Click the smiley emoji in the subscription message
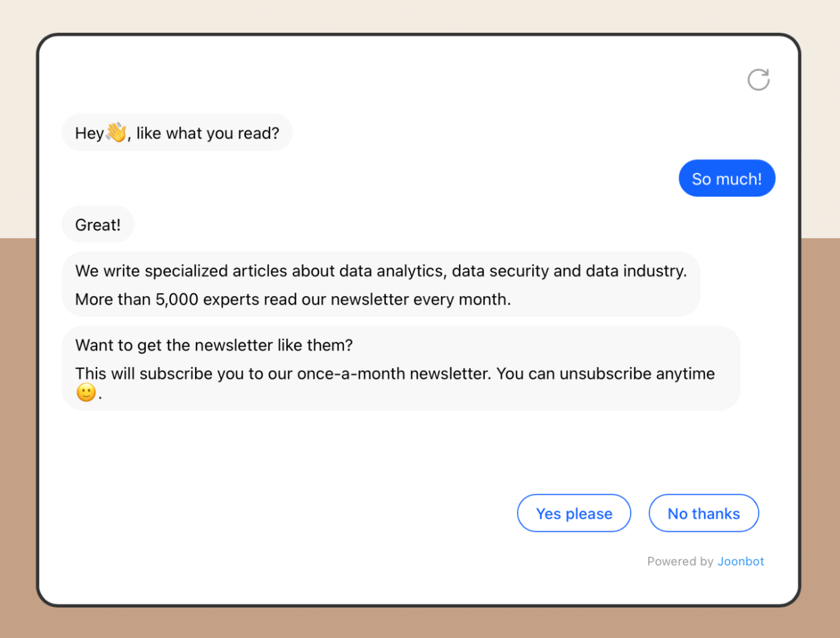The height and width of the screenshot is (638, 840). pyautogui.click(x=86, y=393)
